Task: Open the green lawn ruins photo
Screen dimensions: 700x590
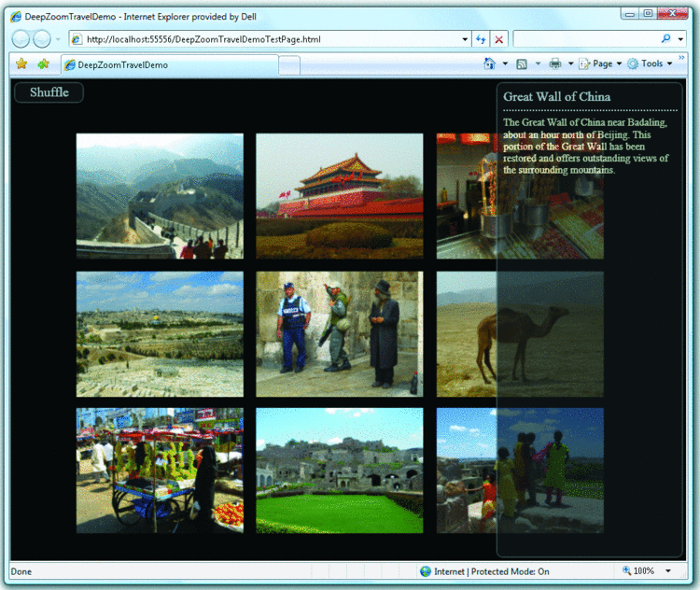Action: pyautogui.click(x=340, y=471)
